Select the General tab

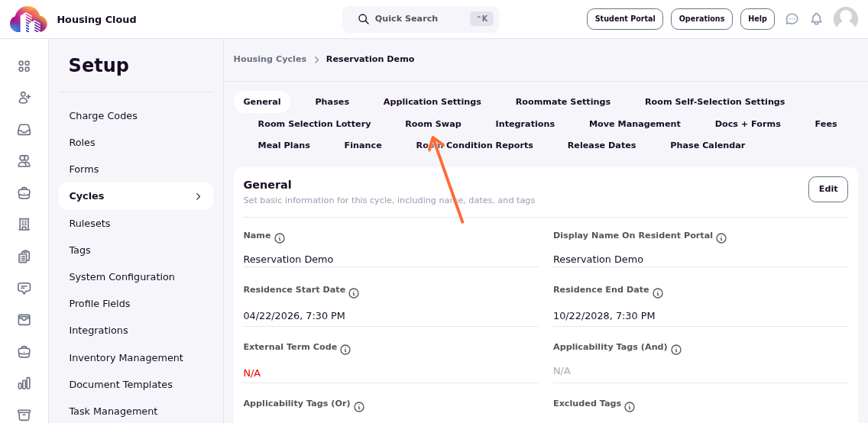click(x=262, y=102)
